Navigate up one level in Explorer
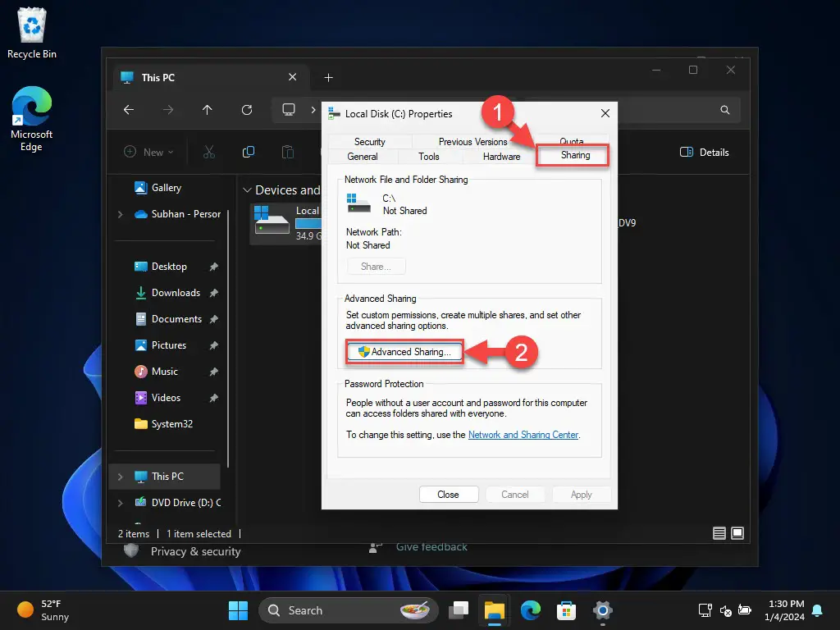840x630 pixels. (208, 109)
